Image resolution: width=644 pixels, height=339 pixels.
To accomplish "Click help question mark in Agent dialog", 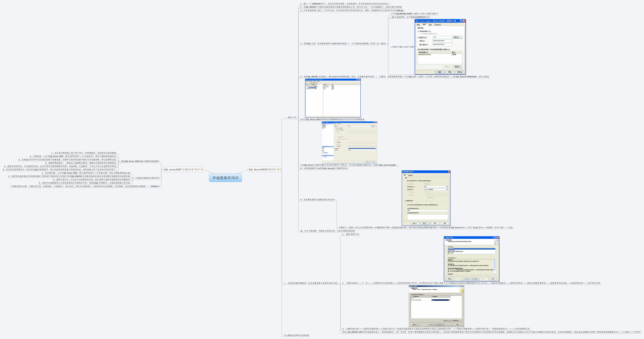I will (461, 21).
